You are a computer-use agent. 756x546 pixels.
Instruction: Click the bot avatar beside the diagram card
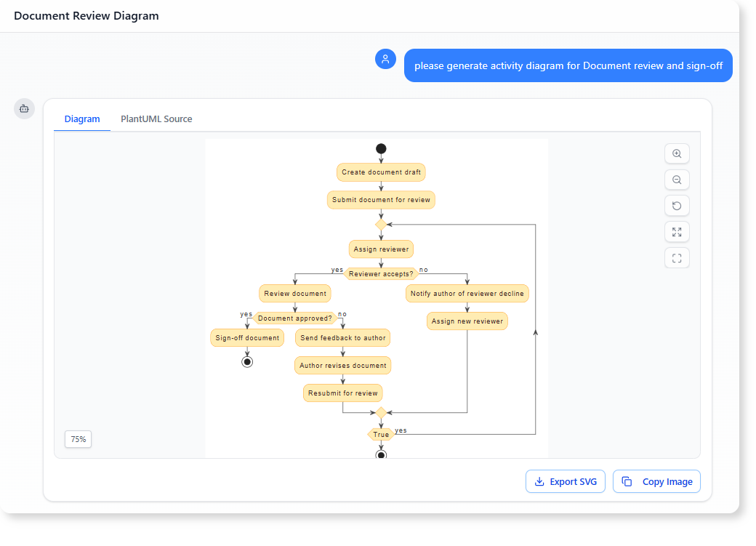click(x=24, y=108)
